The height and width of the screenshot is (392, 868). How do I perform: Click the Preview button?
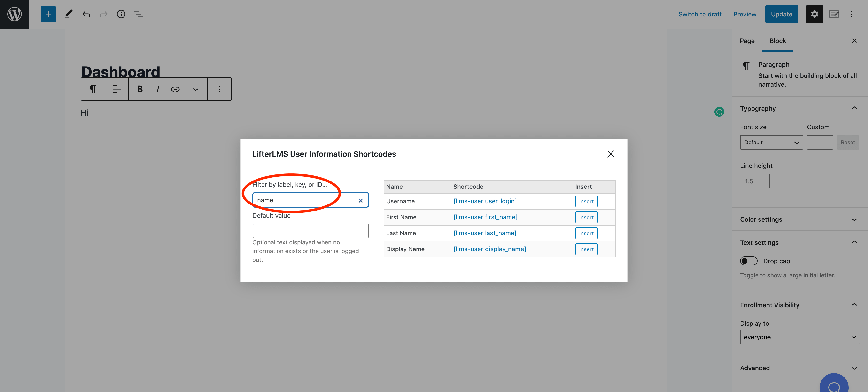pos(745,14)
